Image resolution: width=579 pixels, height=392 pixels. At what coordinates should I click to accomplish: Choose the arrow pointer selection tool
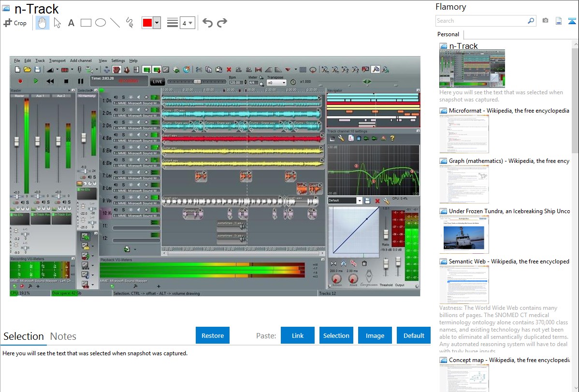[57, 23]
